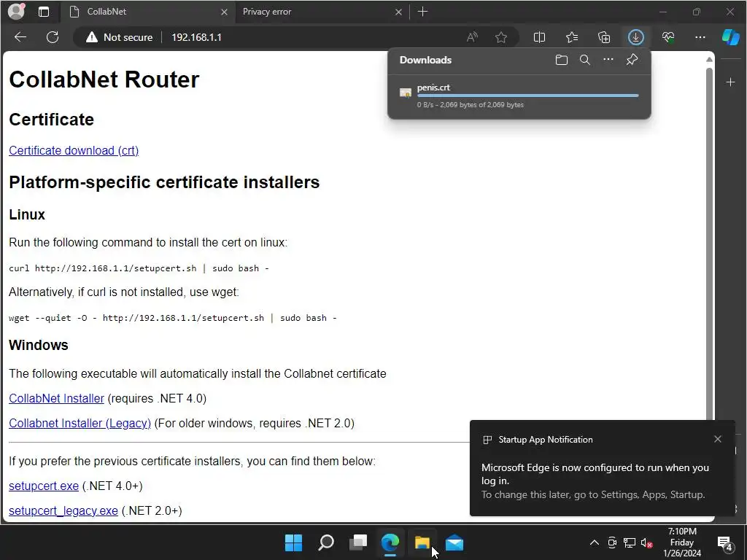Screen dimensions: 747x560
Task: Open the split screen icon
Action: click(x=539, y=37)
